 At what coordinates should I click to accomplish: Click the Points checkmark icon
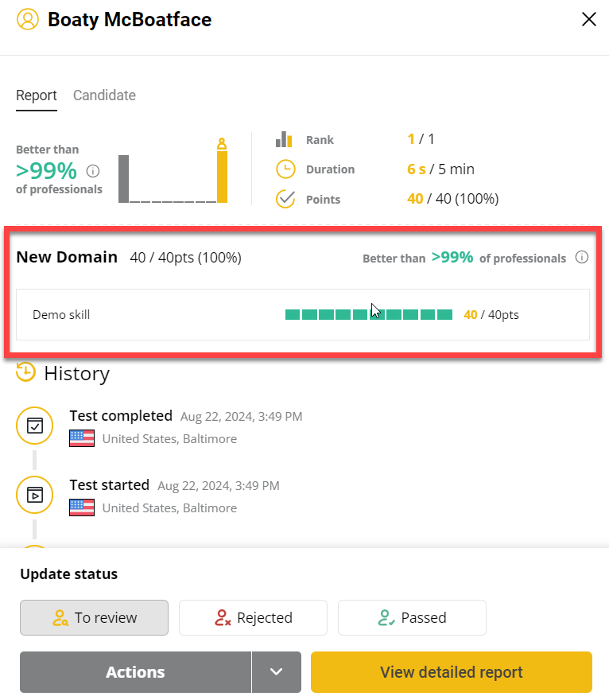(285, 199)
